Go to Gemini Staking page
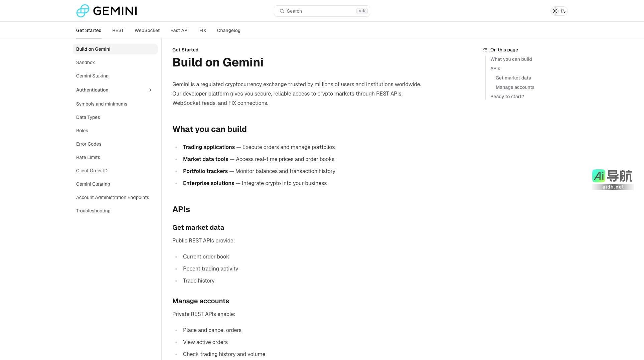644x360 pixels. (x=92, y=76)
